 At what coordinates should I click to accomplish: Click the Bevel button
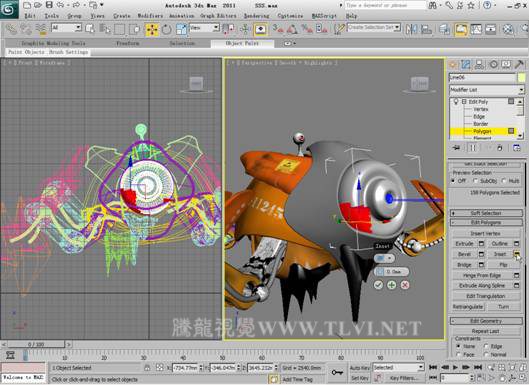pos(464,254)
